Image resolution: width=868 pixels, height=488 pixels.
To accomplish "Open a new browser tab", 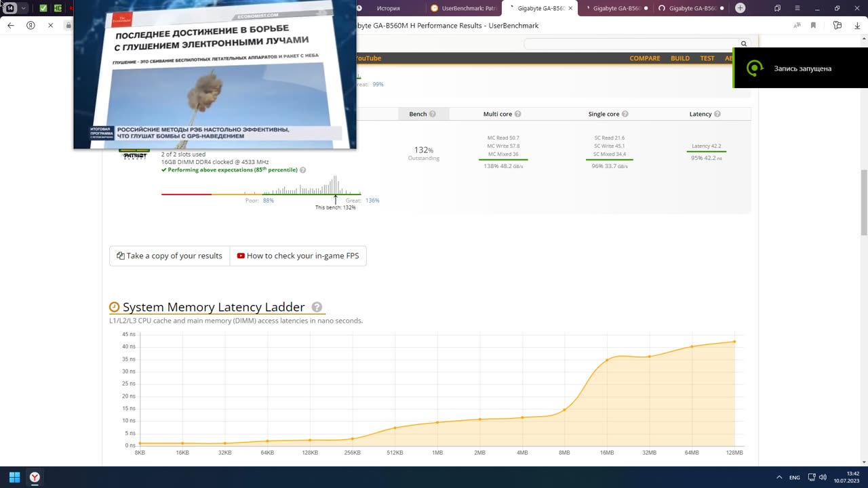I will click(x=741, y=8).
